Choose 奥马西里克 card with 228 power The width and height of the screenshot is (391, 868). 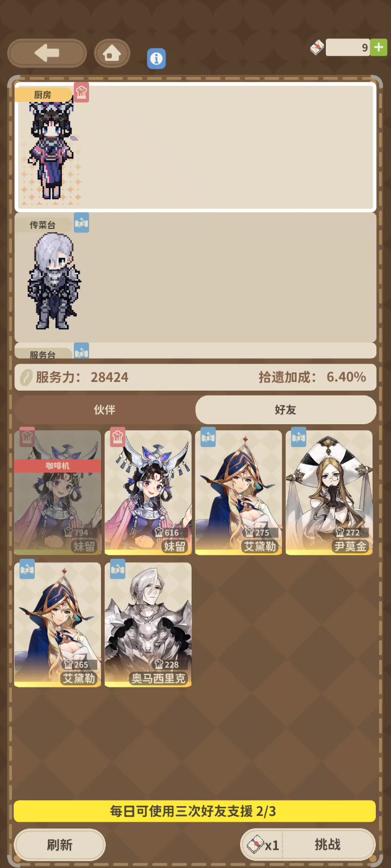(x=148, y=625)
